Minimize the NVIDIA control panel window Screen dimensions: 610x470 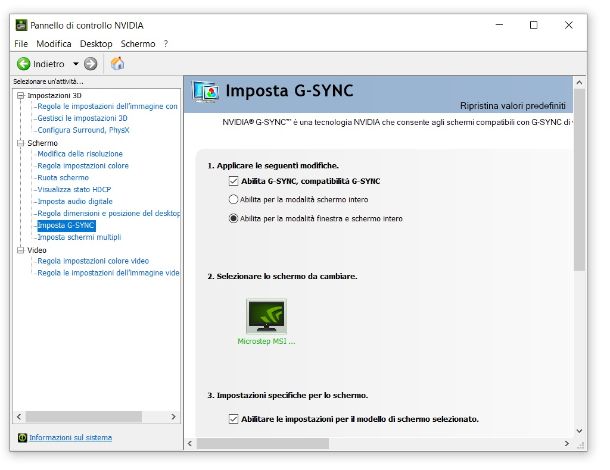tap(500, 25)
